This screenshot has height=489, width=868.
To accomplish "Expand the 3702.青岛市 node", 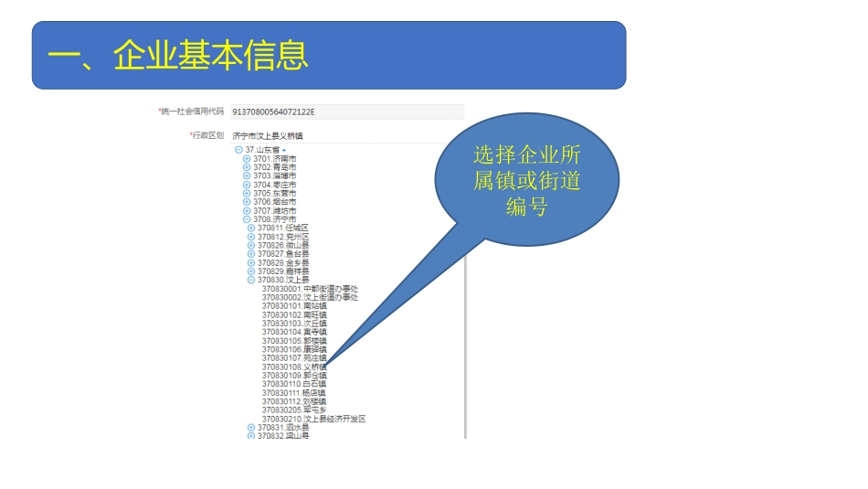I will pyautogui.click(x=247, y=167).
